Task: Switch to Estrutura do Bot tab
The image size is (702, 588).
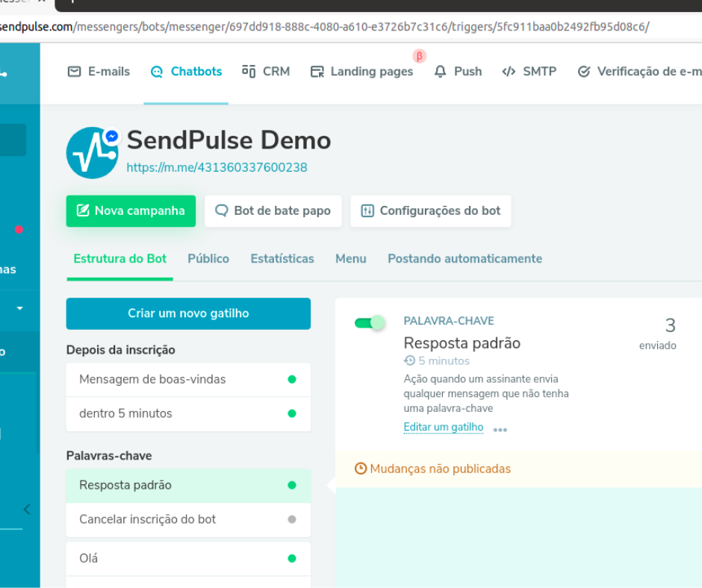Action: pos(120,259)
